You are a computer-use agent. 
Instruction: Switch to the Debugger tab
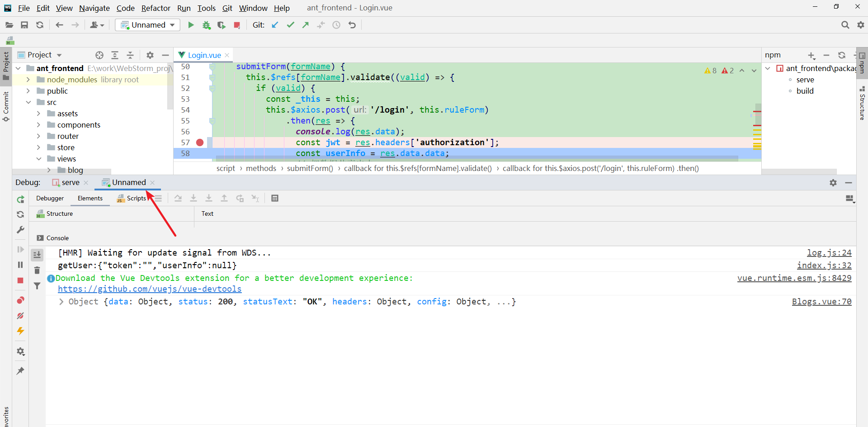pyautogui.click(x=50, y=198)
